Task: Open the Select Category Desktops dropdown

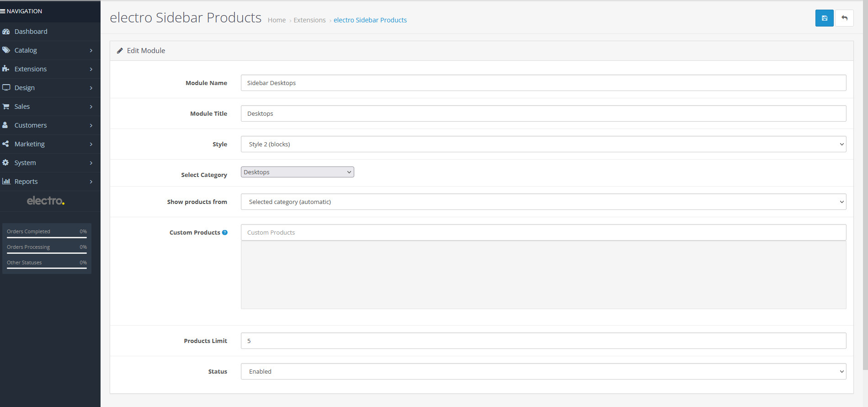Action: pyautogui.click(x=298, y=172)
